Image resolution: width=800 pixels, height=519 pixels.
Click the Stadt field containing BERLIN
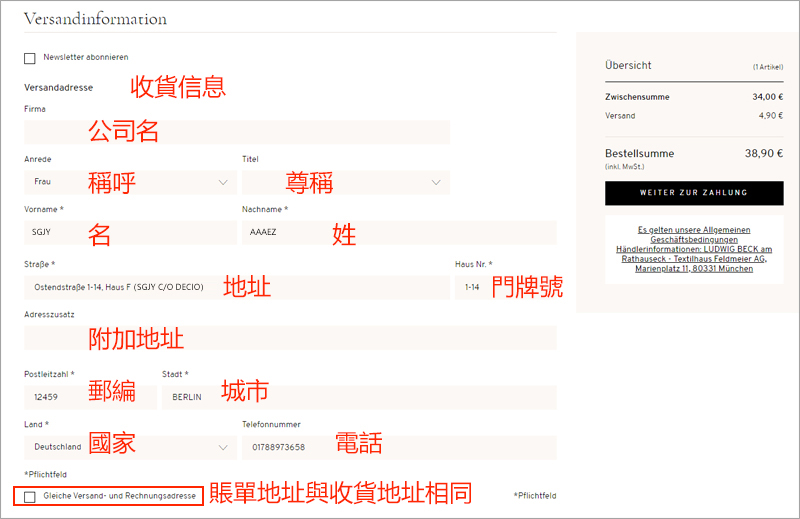tap(359, 397)
